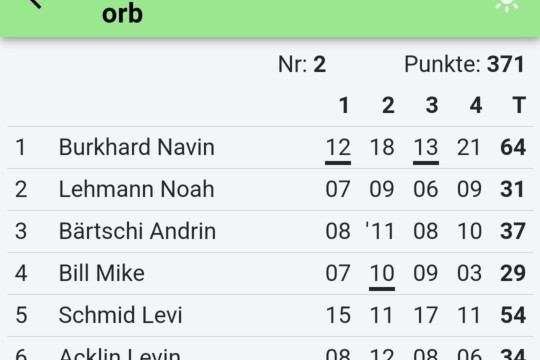
Task: Select Acklin Levin's row
Action: [270, 349]
